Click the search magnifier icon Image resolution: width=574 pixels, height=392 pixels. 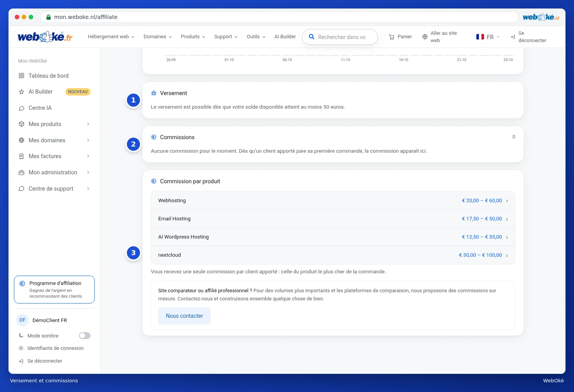pos(311,37)
